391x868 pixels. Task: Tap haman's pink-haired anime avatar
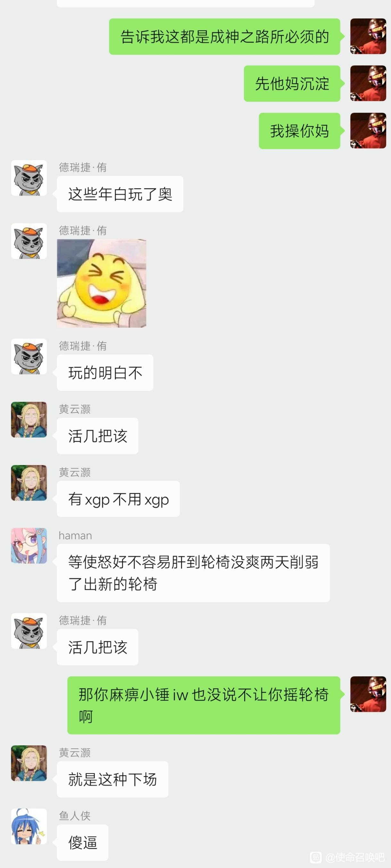point(29,545)
